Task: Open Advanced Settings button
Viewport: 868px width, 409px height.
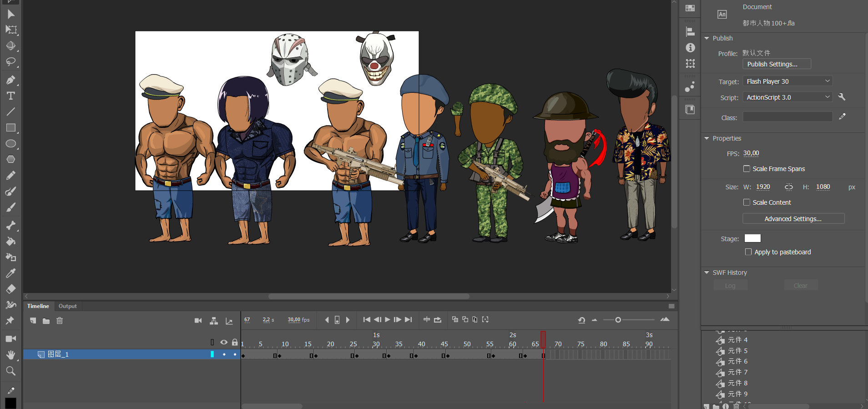Action: (x=793, y=219)
